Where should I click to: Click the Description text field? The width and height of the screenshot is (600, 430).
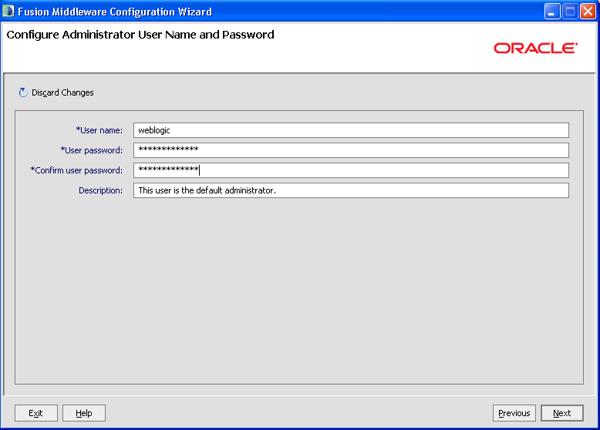(350, 190)
